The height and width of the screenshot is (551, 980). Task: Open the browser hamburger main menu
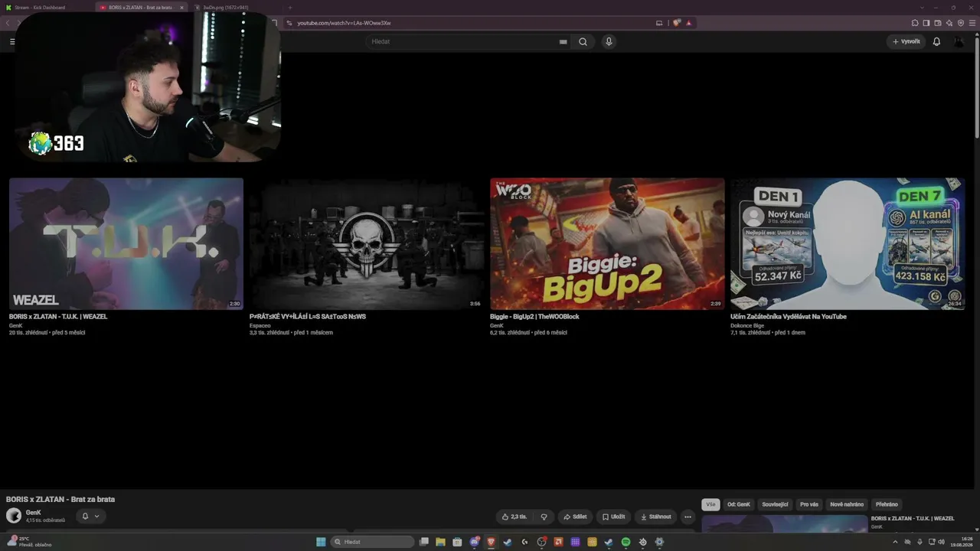(x=972, y=23)
